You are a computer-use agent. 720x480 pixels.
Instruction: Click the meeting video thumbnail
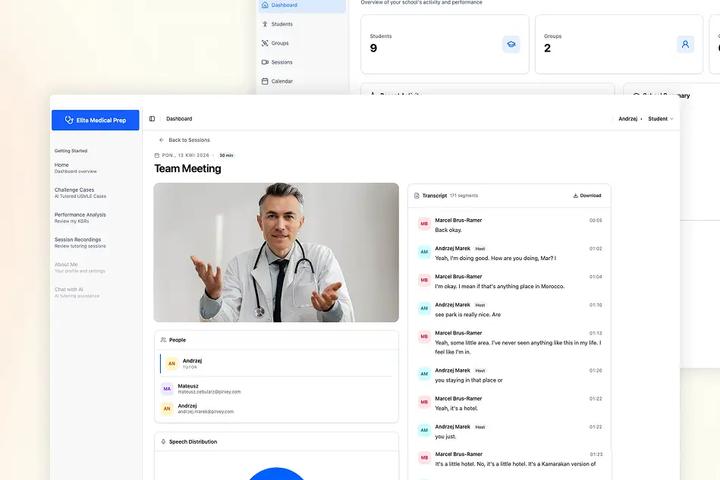click(276, 252)
